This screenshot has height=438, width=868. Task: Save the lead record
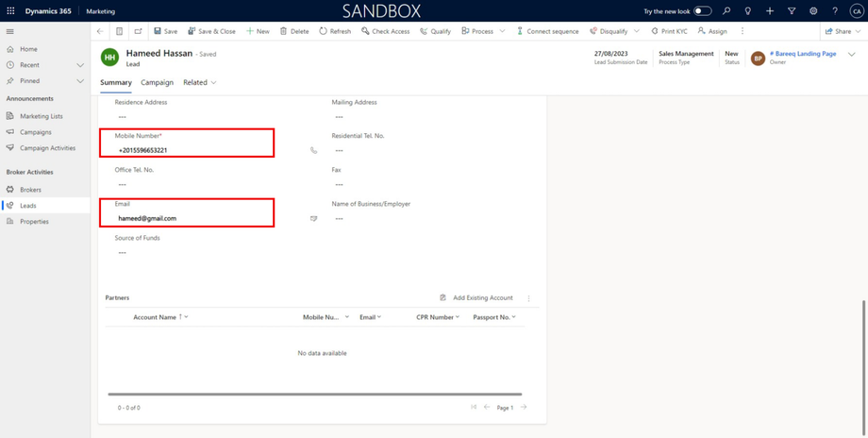click(x=165, y=31)
